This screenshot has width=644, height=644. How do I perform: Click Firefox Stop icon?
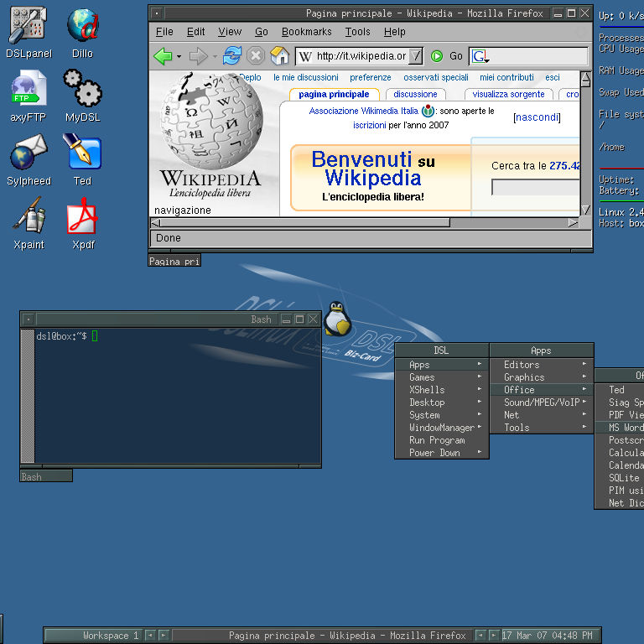[x=256, y=55]
